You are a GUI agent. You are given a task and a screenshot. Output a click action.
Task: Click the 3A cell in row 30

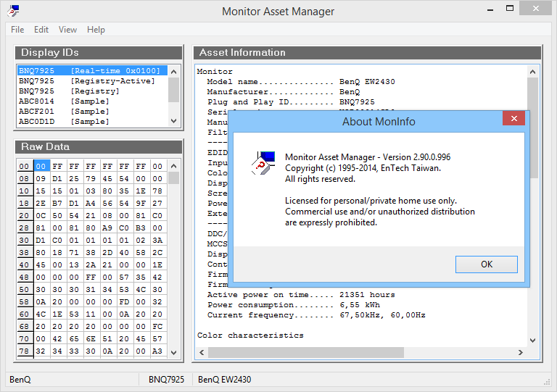tap(157, 240)
